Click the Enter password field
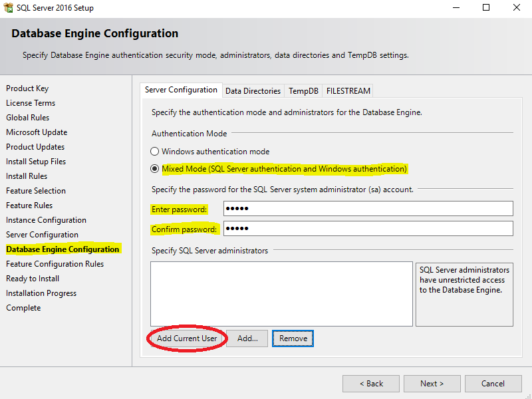Screen dimensions: 532x399 [368, 208]
